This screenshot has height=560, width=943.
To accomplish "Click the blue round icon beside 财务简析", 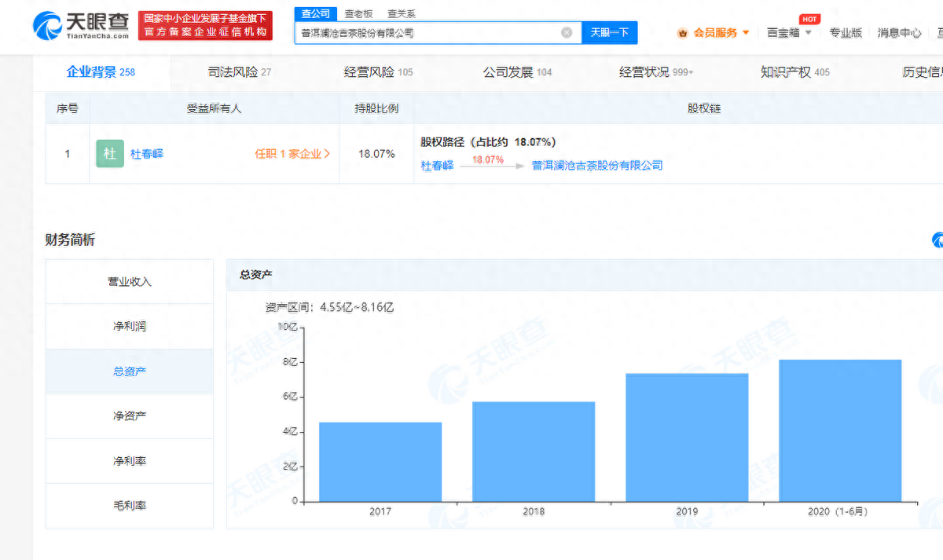I will pyautogui.click(x=937, y=240).
